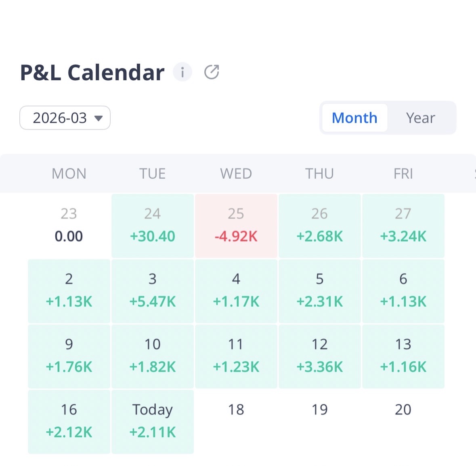Open day 27 with +3.24K
476x466 pixels.
pos(403,226)
